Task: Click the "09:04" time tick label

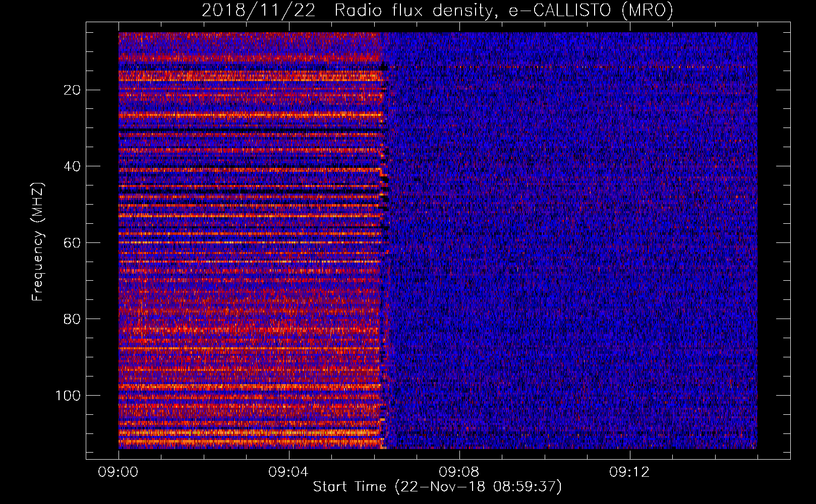Action: [288, 472]
